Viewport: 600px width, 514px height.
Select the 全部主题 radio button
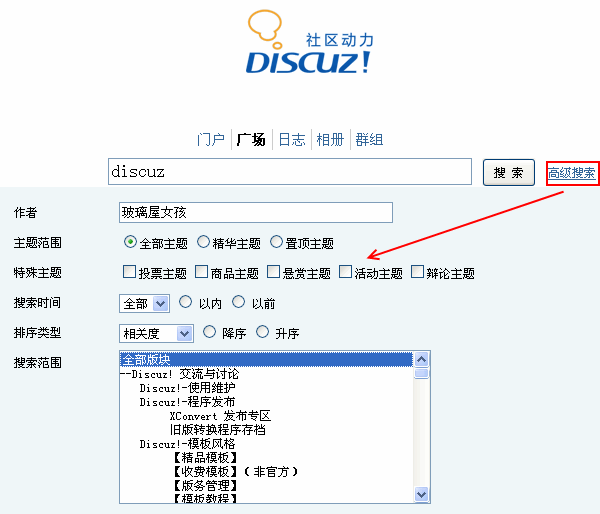(x=130, y=242)
